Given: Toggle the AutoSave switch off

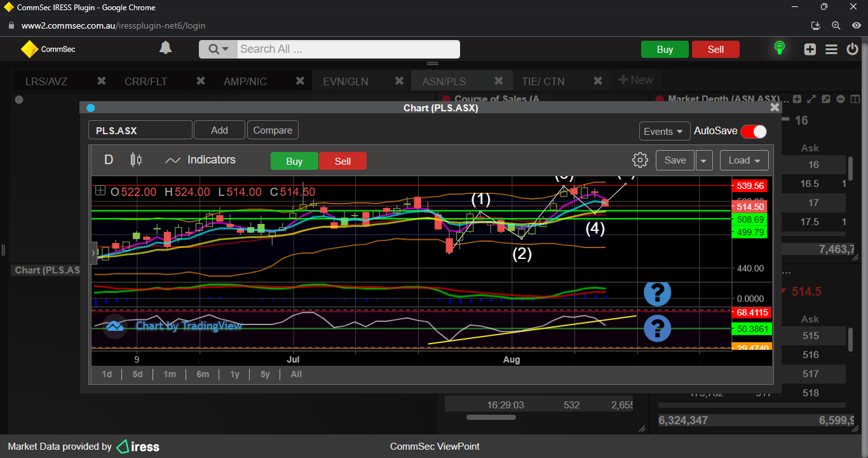Looking at the screenshot, I should tap(753, 131).
